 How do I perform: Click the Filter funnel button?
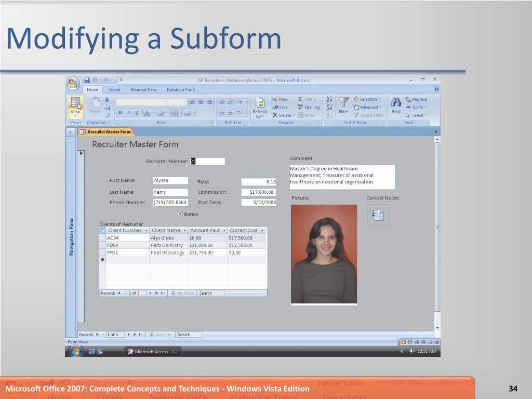click(x=344, y=105)
